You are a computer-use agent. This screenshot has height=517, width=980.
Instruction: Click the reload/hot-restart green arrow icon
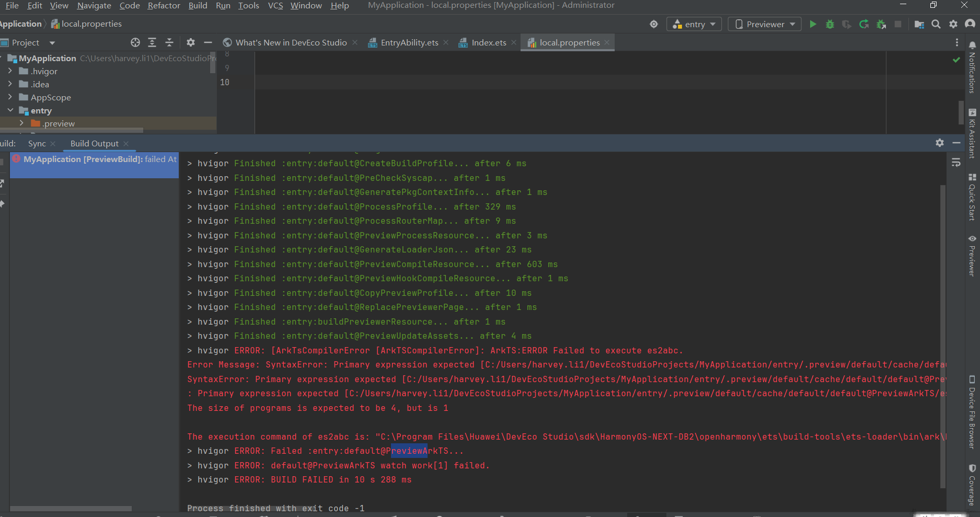pyautogui.click(x=864, y=24)
